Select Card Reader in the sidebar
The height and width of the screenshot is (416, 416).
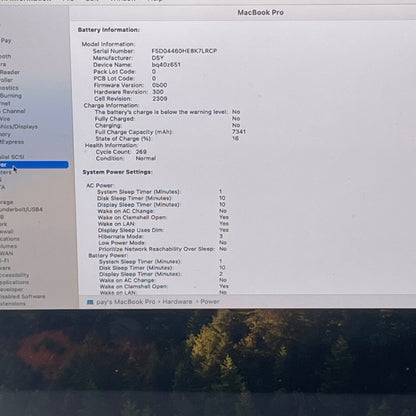[x=10, y=72]
